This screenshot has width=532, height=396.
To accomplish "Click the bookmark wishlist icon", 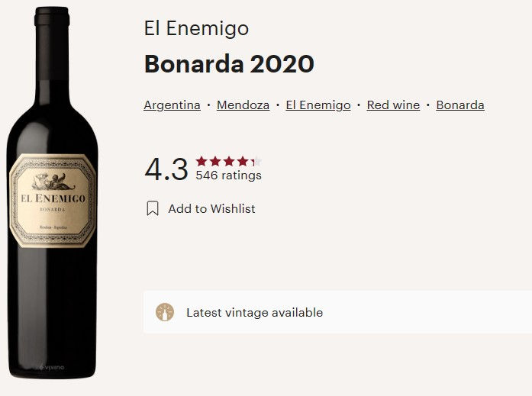I will click(x=153, y=208).
